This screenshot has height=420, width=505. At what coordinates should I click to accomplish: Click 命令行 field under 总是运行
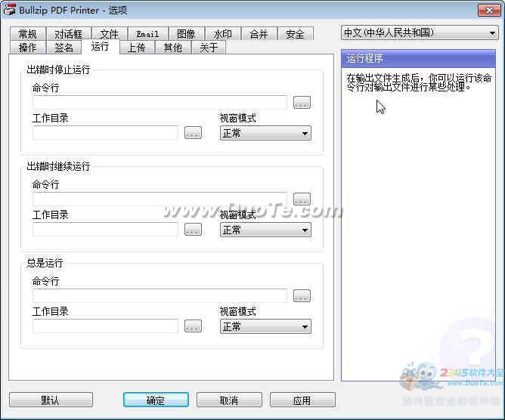point(160,295)
